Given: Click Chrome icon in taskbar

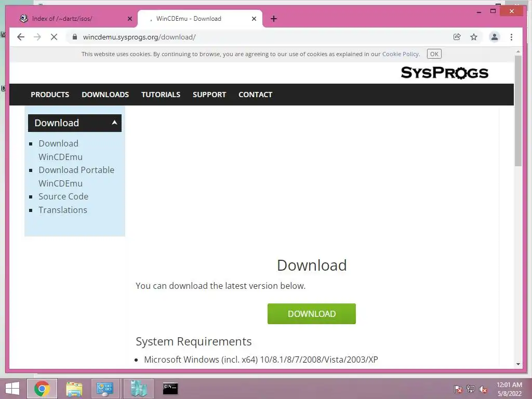Looking at the screenshot, I should [42, 389].
